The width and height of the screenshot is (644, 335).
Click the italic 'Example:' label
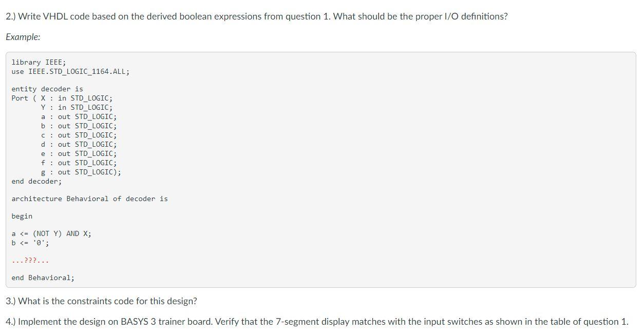23,37
